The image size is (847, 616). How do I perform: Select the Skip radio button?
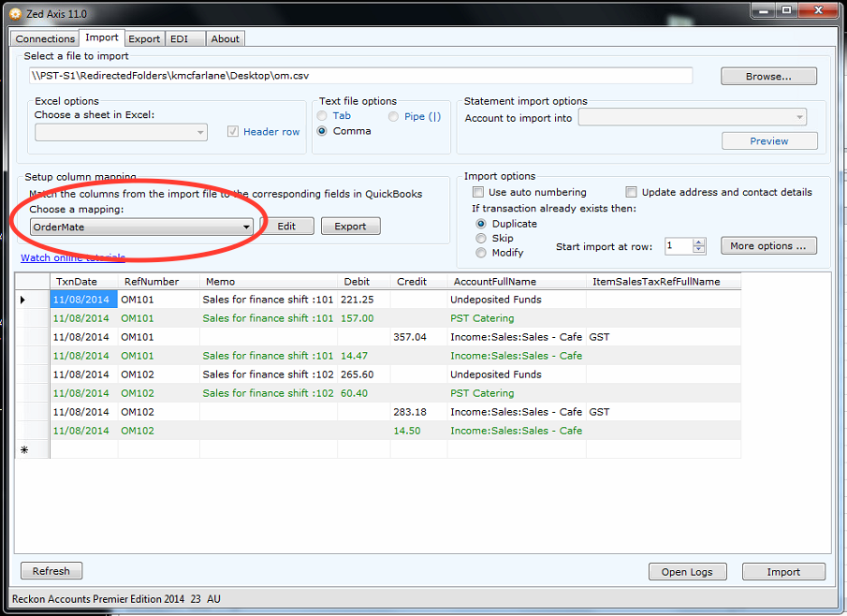480,238
